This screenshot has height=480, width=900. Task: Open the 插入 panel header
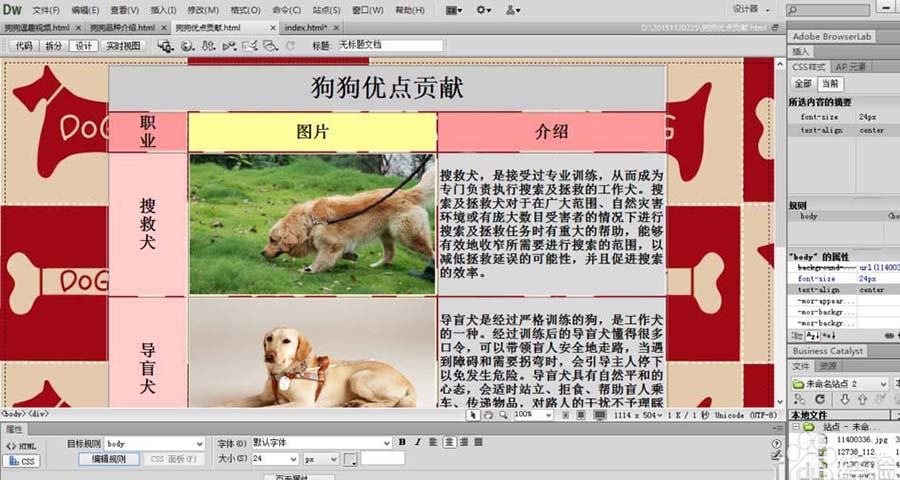[x=800, y=52]
